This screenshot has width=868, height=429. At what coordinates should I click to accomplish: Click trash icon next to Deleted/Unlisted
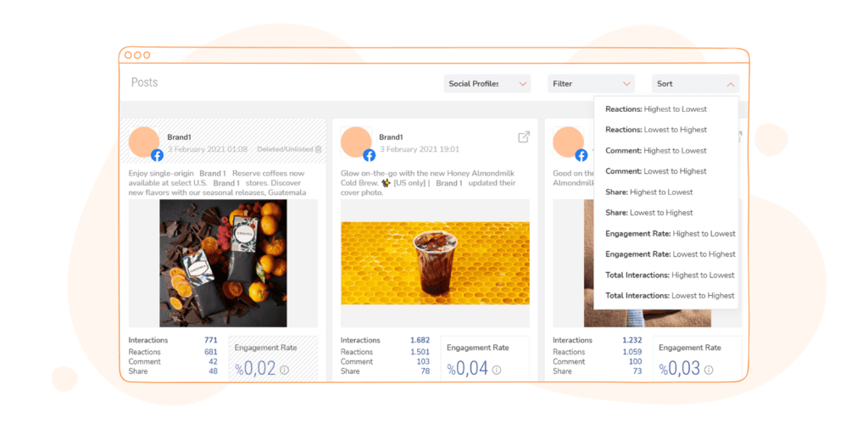pos(319,149)
